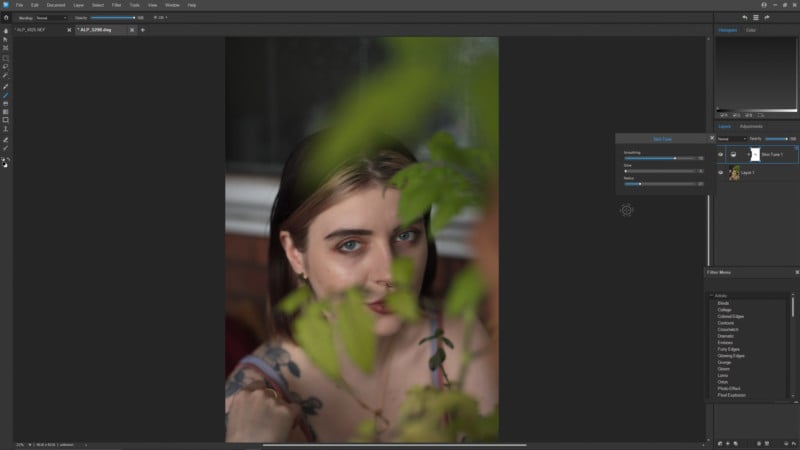Image resolution: width=800 pixels, height=450 pixels.
Task: Swap foreground and background colors
Action: [8, 159]
